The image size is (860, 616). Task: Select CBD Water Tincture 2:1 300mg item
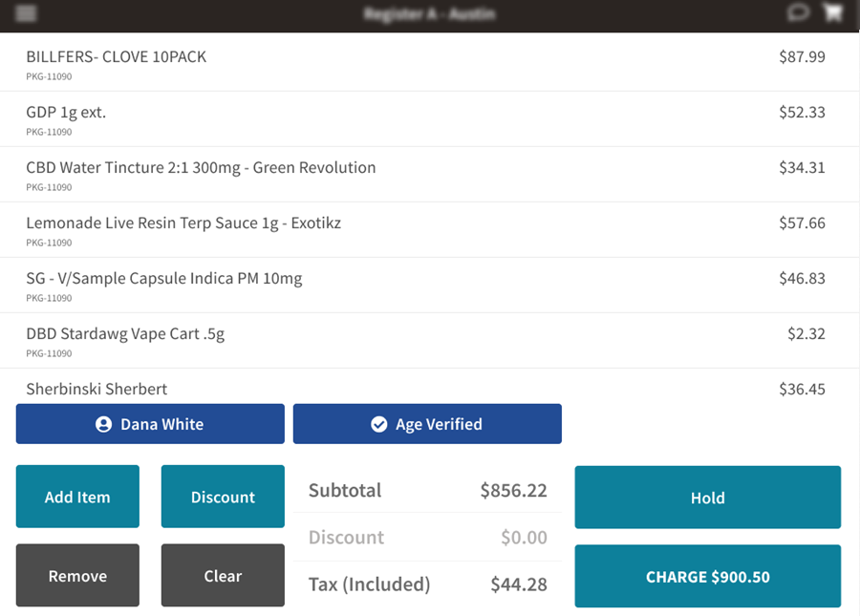429,174
